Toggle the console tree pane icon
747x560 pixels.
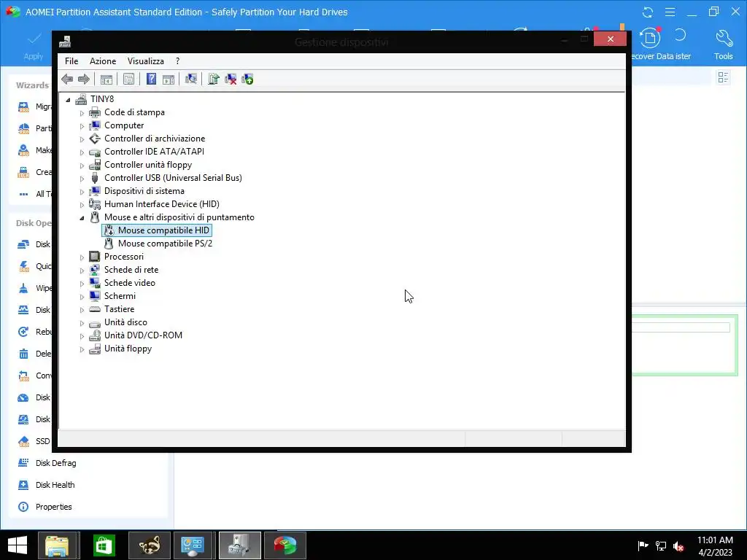click(x=107, y=79)
